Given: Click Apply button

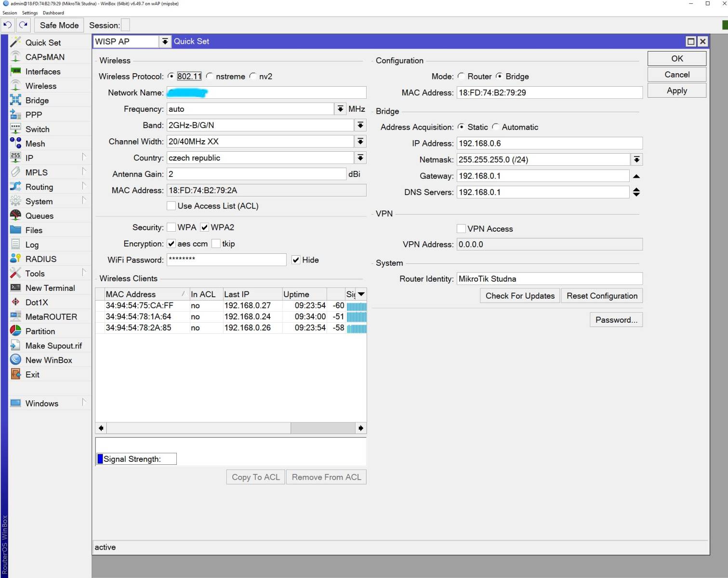Looking at the screenshot, I should click(677, 91).
